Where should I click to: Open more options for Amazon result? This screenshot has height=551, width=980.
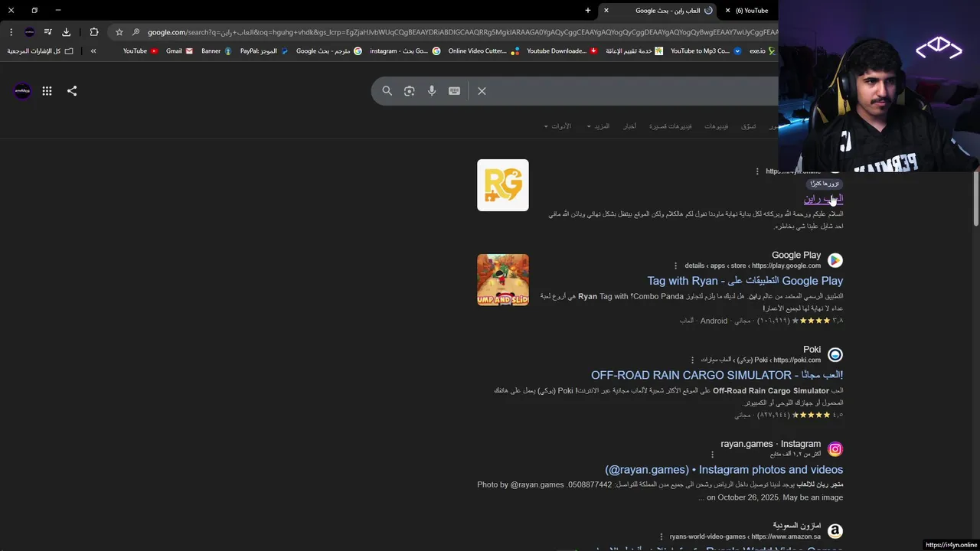point(661,536)
